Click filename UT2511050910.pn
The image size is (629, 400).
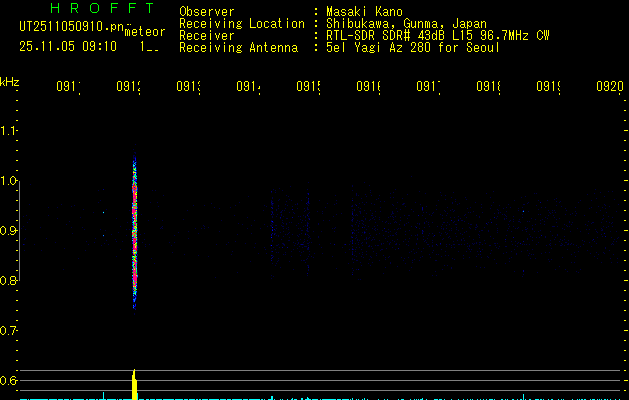tap(72, 27)
